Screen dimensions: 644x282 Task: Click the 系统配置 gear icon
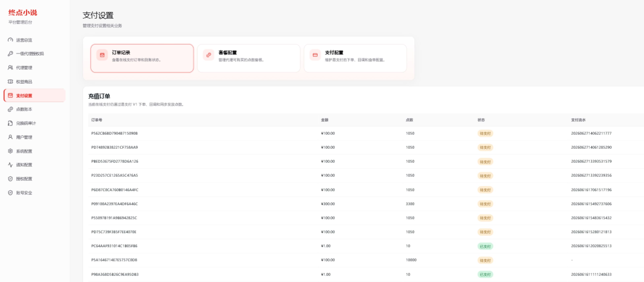click(x=10, y=151)
